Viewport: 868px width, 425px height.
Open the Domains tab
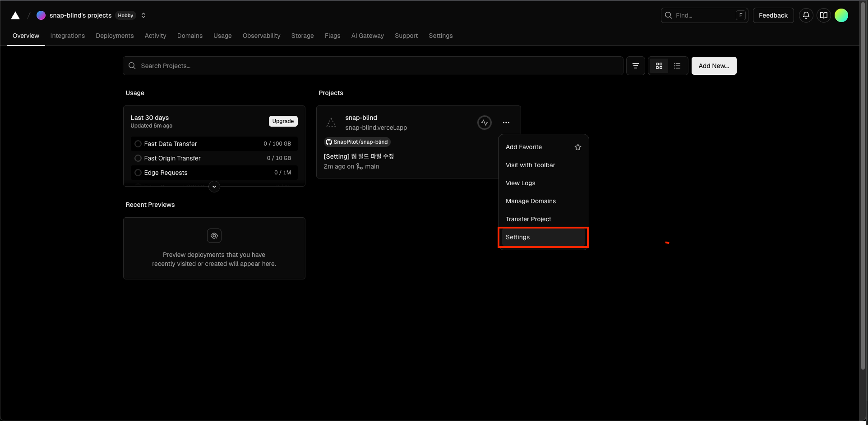[x=190, y=36]
